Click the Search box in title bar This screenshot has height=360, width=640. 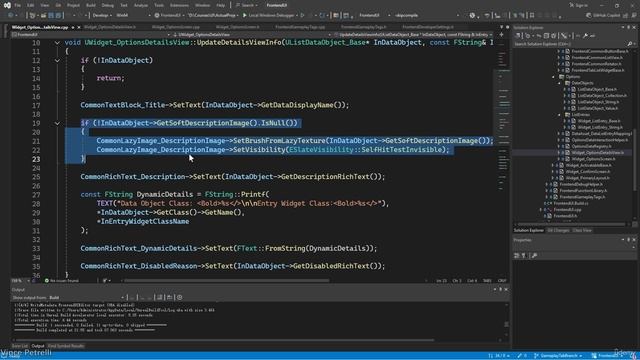coord(247,5)
